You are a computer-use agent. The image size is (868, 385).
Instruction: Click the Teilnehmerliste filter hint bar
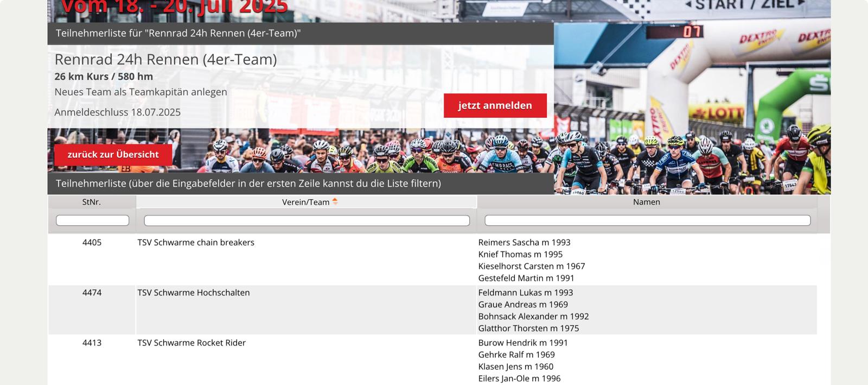coord(301,184)
